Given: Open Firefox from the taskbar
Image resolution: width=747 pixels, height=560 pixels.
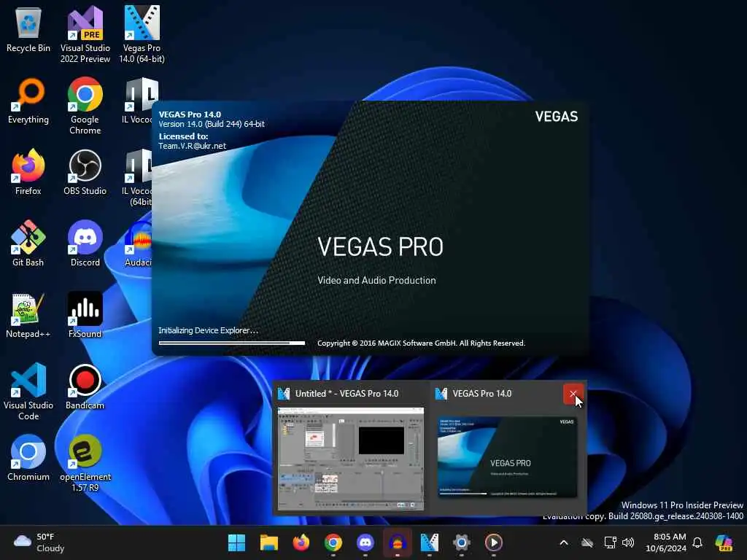Looking at the screenshot, I should tap(301, 542).
